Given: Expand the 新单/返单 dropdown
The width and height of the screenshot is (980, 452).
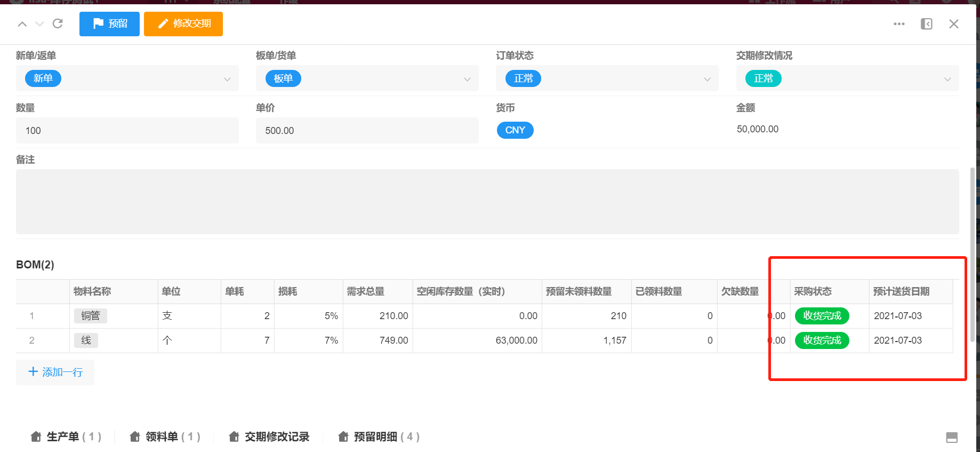Looking at the screenshot, I should point(227,79).
